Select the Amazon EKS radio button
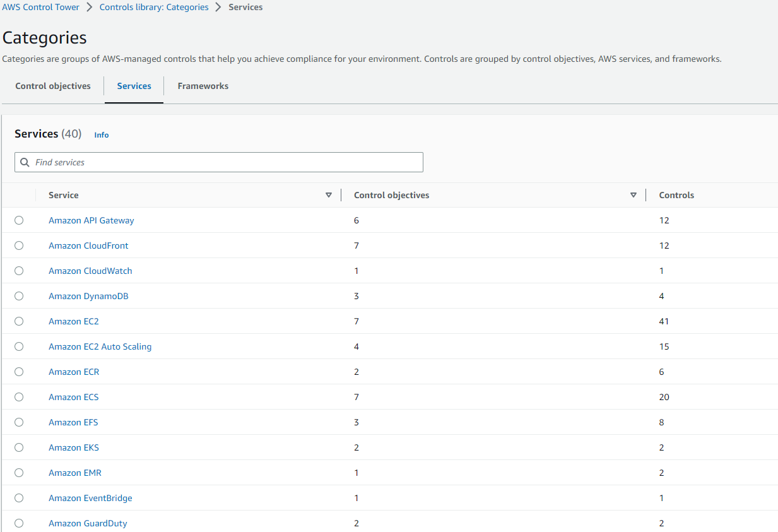The image size is (778, 532). click(19, 447)
